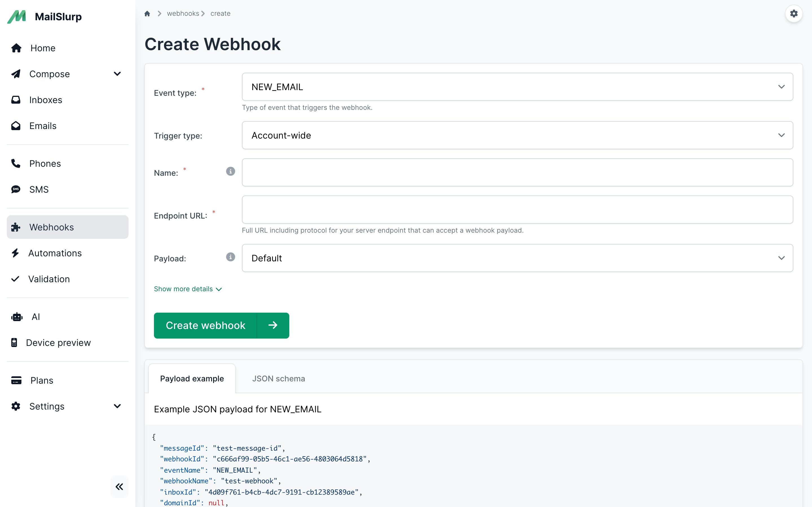Expand the Compose menu chevron
The height and width of the screenshot is (507, 812).
click(117, 74)
